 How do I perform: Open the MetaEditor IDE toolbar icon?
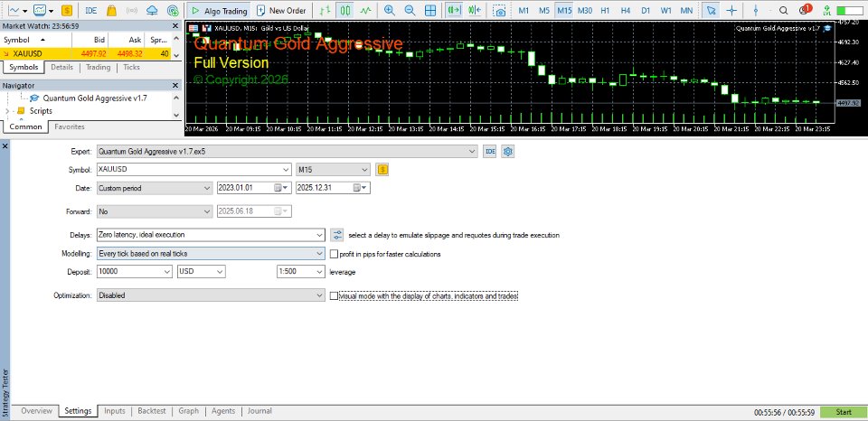[90, 10]
